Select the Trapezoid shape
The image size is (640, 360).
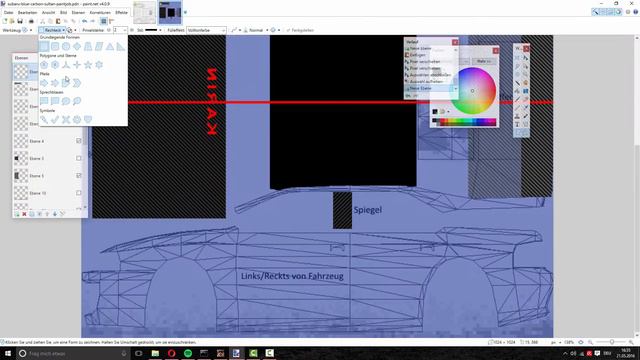88,47
